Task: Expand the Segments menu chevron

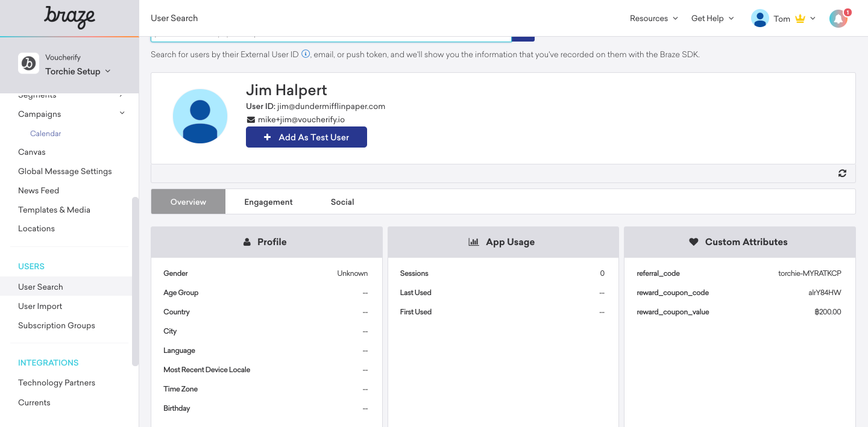Action: pos(122,95)
